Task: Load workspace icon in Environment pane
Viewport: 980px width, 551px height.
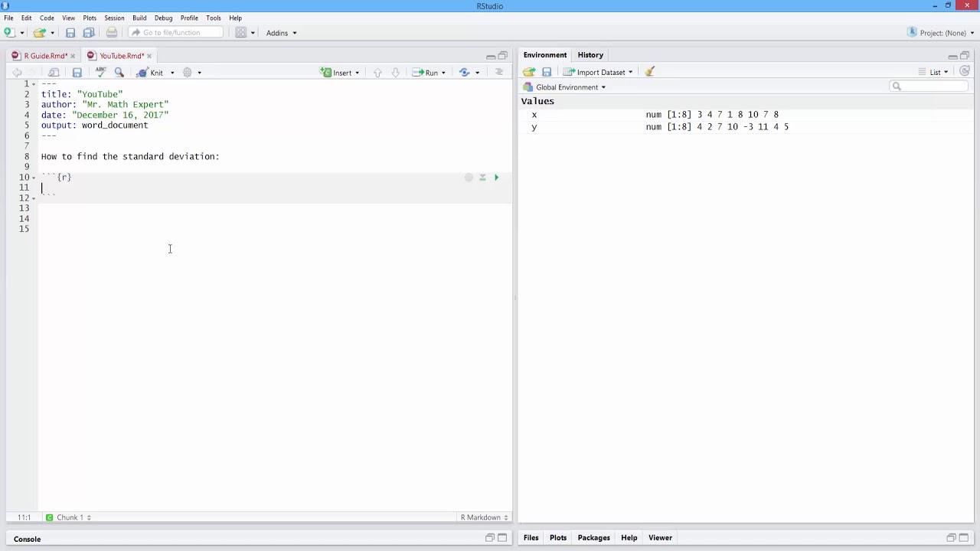Action: (x=529, y=72)
